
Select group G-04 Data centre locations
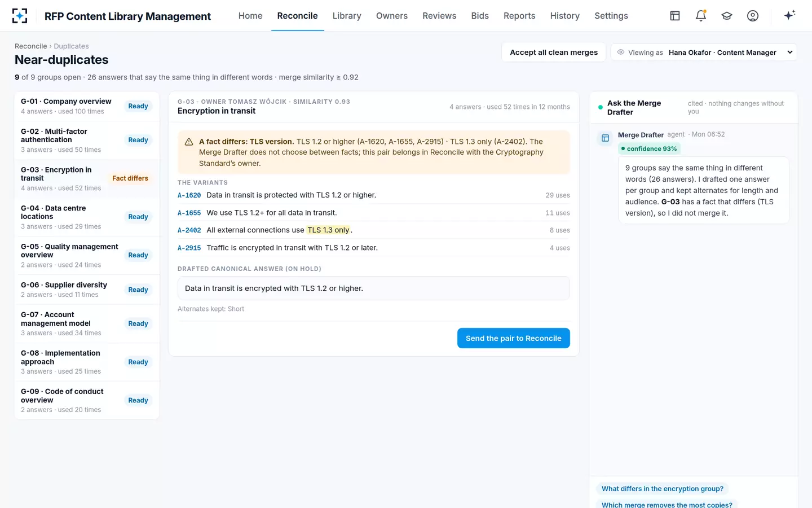coord(87,217)
